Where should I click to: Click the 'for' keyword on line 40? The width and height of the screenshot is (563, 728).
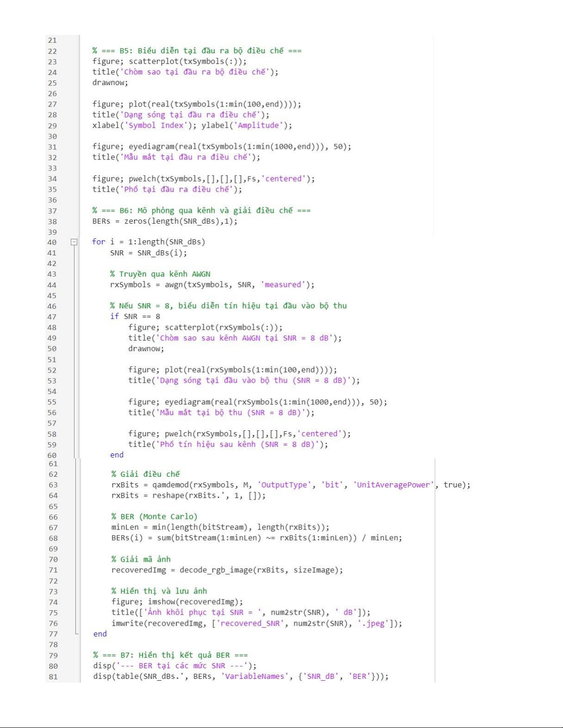(98, 242)
